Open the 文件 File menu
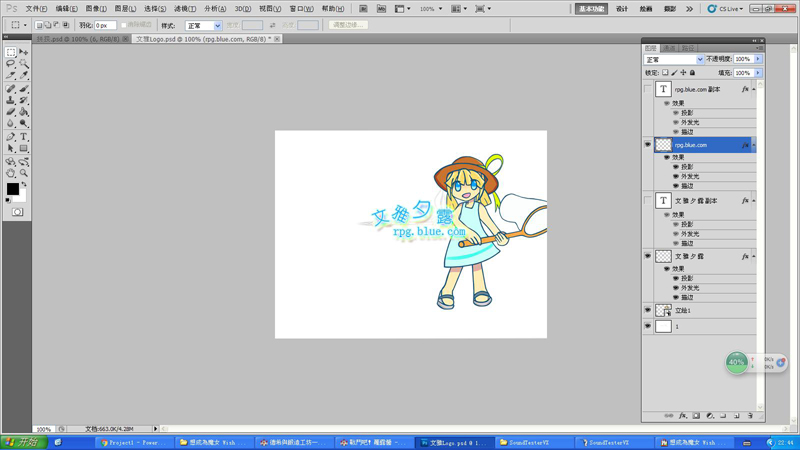 click(36, 9)
